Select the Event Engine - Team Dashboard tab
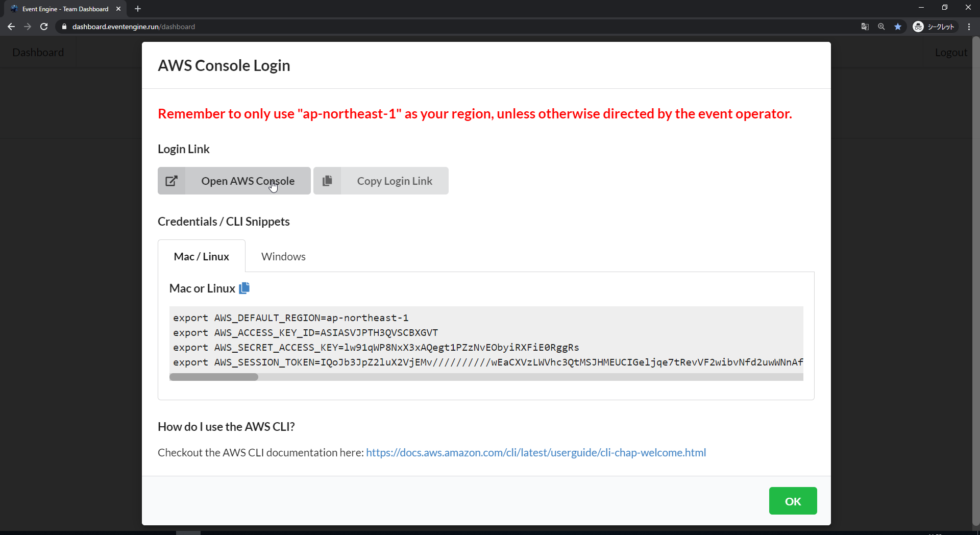 click(x=65, y=9)
